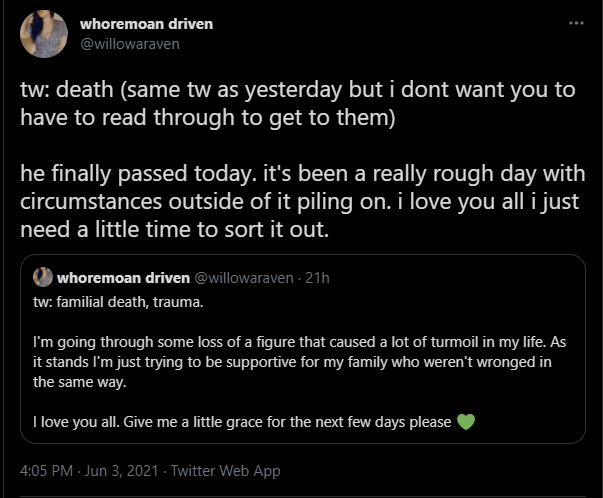Click the quoted tweet's 21h timestamp
603x498 pixels.
click(316, 277)
